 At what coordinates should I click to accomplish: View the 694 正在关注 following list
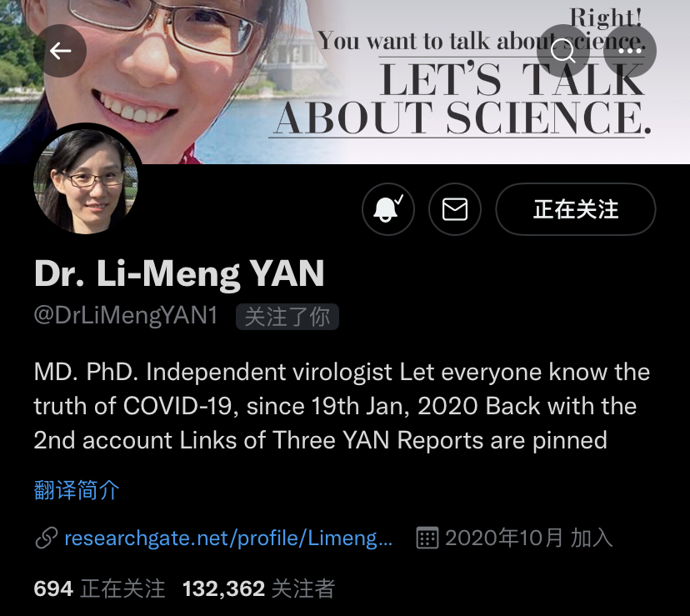[99, 588]
